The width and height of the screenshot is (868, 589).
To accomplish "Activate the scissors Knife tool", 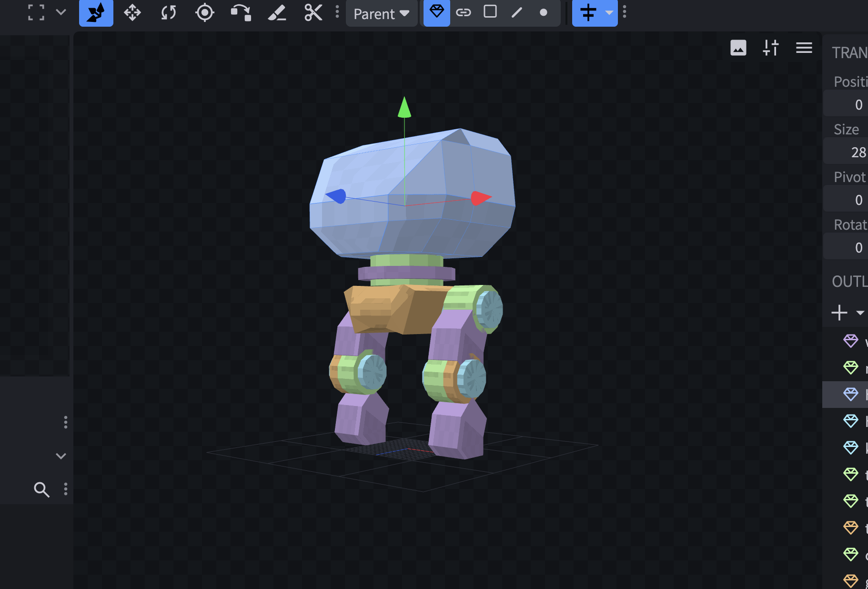I will coord(313,13).
